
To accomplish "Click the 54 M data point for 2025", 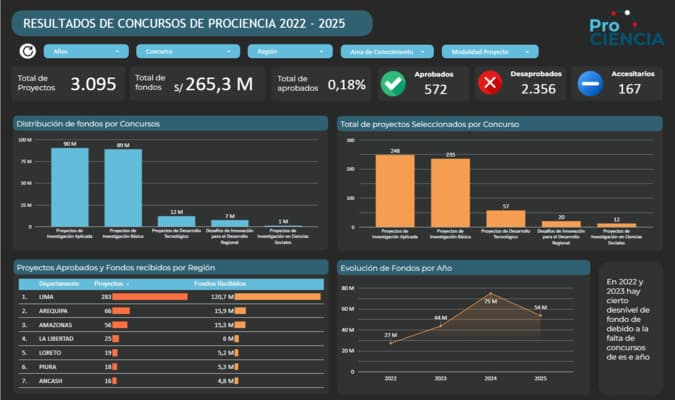I will 540,316.
